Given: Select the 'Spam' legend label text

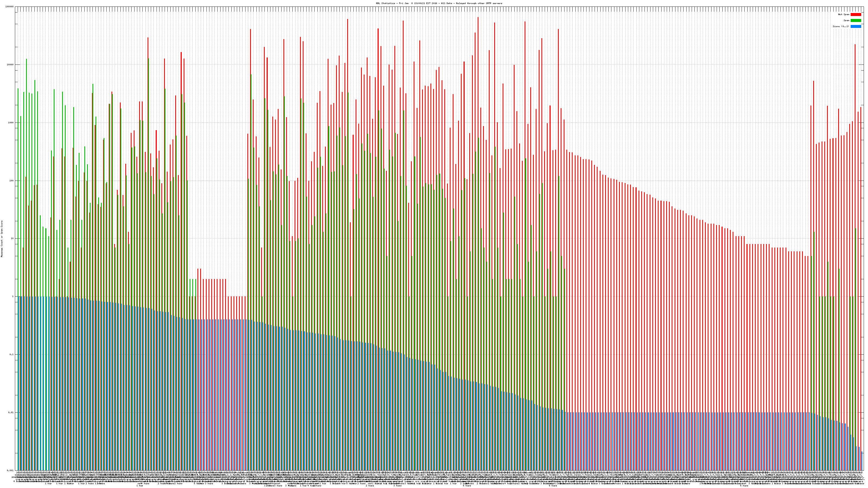Looking at the screenshot, I should pos(846,21).
